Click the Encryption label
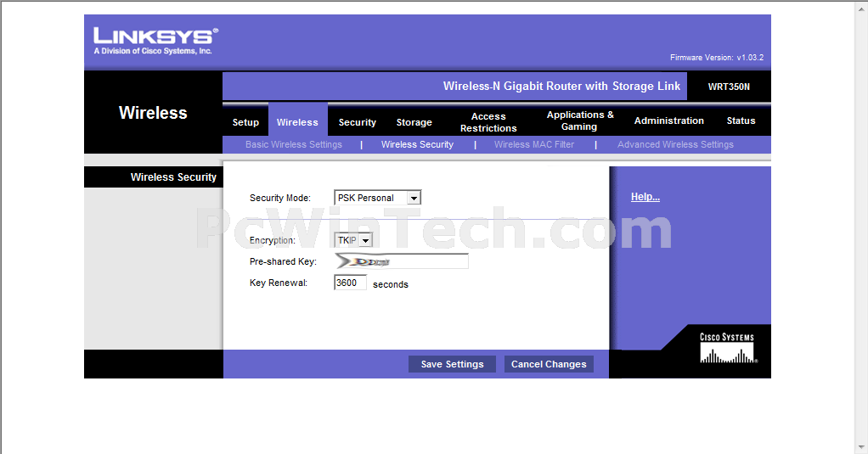Screen dimensions: 868x454 point(273,240)
